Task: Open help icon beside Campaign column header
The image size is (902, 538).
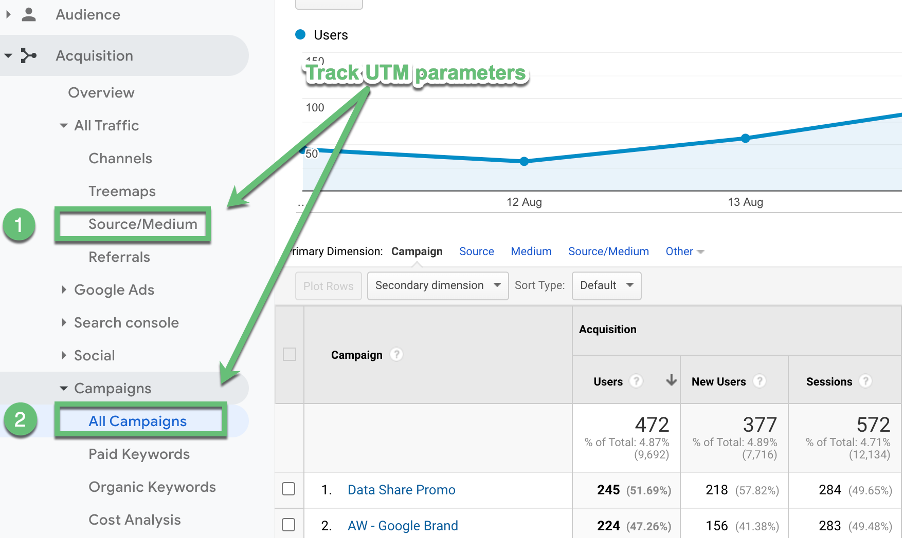Action: pyautogui.click(x=396, y=354)
